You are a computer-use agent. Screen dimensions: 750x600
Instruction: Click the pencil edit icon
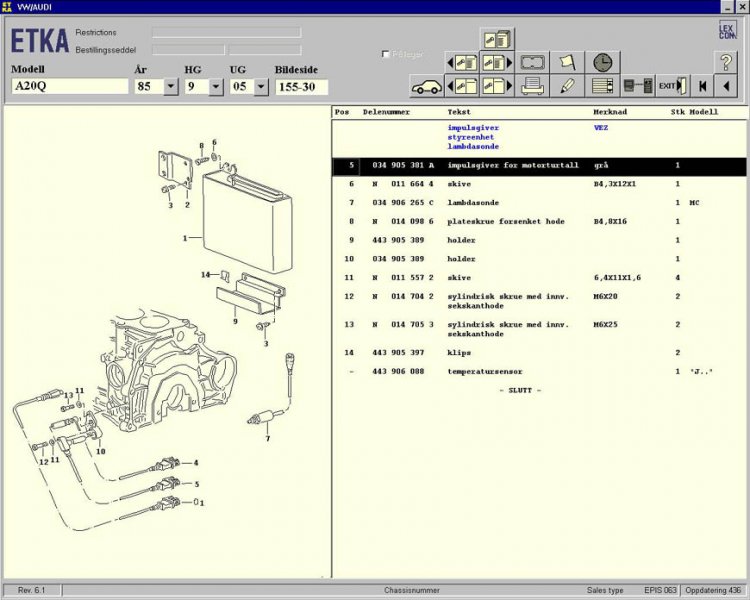click(x=568, y=86)
